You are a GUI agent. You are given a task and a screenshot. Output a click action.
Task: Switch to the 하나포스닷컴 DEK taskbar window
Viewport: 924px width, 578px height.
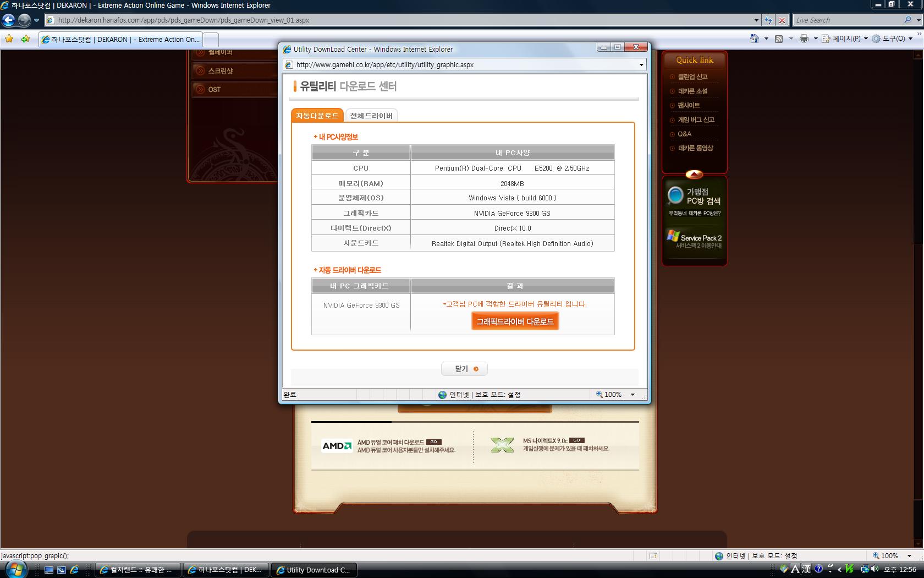point(226,570)
